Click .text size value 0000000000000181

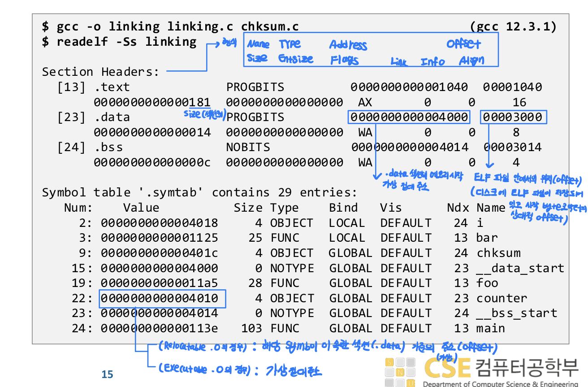tap(152, 102)
